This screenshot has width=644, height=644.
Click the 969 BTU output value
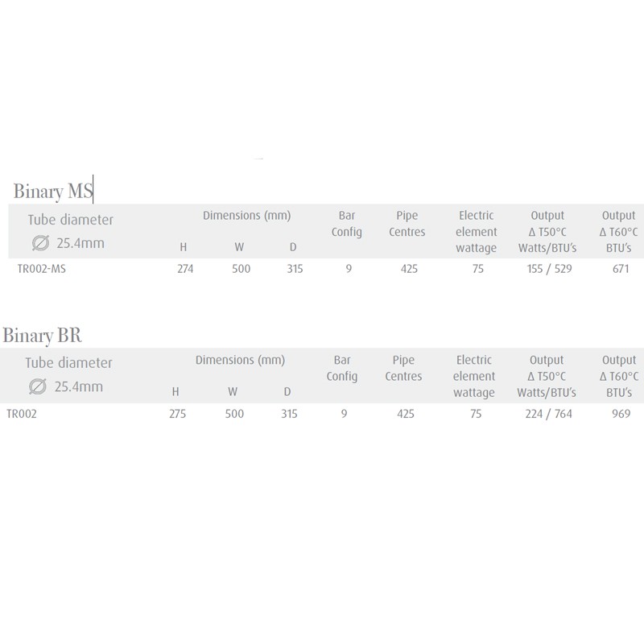pyautogui.click(x=621, y=414)
